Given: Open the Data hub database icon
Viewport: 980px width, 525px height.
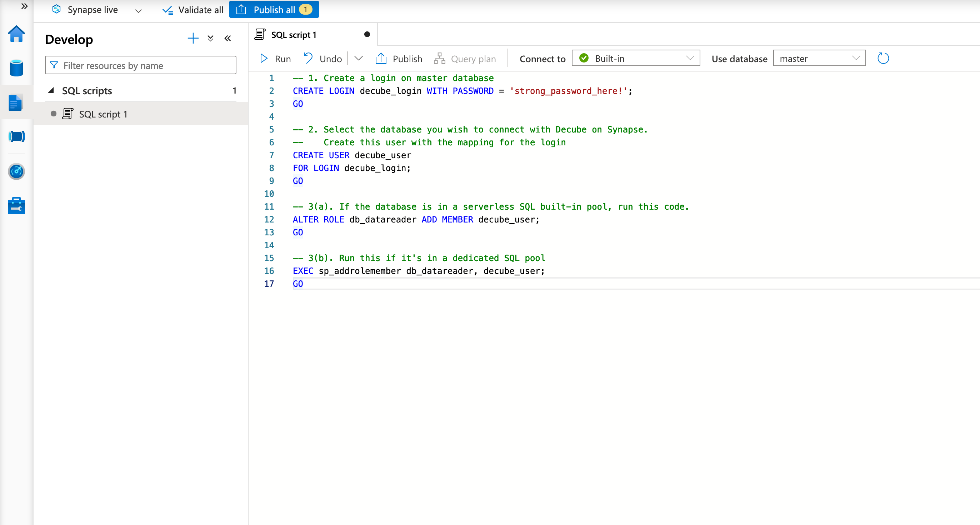Looking at the screenshot, I should [16, 68].
